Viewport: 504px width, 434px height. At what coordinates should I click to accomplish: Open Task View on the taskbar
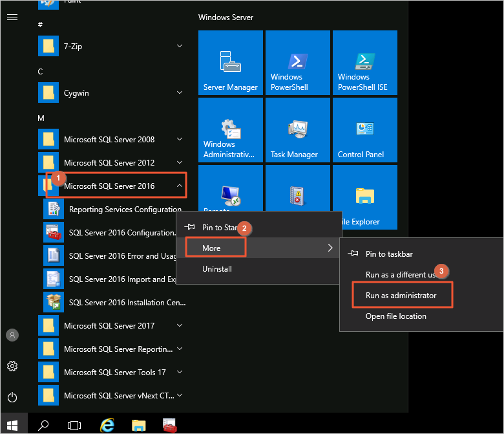pyautogui.click(x=74, y=426)
